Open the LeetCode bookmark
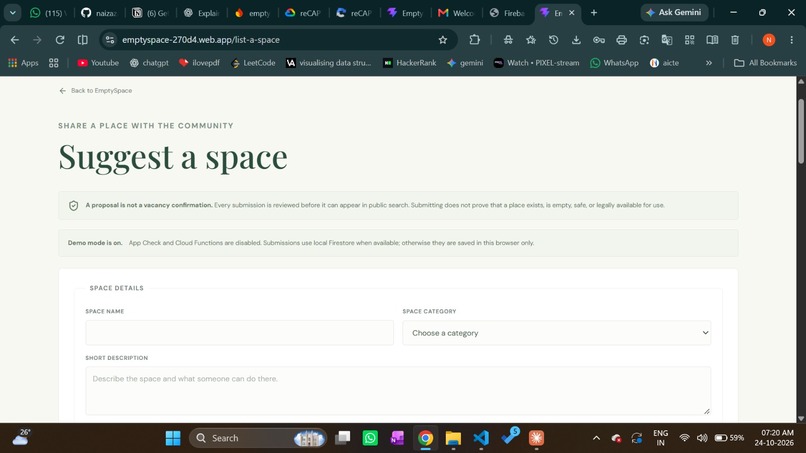 (253, 63)
